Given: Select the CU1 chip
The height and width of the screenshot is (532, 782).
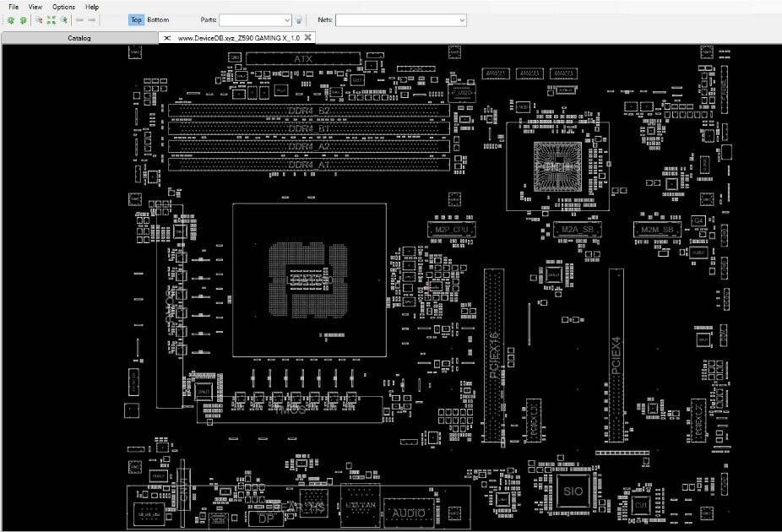Looking at the screenshot, I should 641,505.
